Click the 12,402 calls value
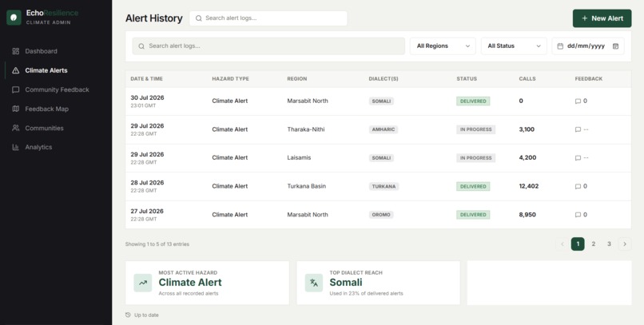The image size is (644, 325). pos(529,186)
